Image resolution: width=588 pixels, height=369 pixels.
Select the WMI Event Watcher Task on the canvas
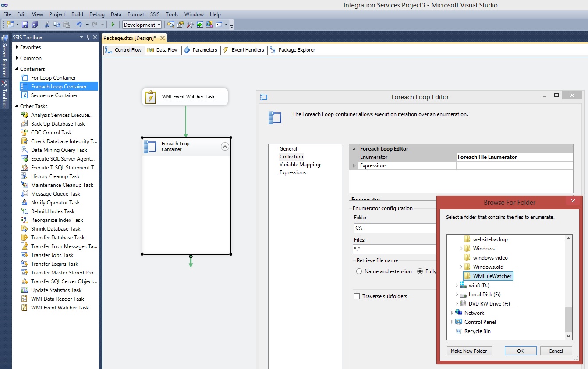pyautogui.click(x=185, y=97)
